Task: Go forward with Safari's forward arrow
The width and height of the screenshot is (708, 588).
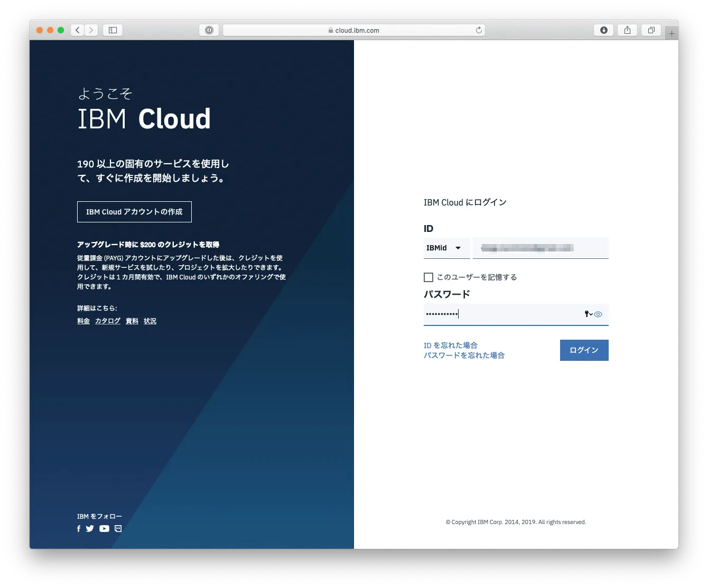Action: pos(91,30)
